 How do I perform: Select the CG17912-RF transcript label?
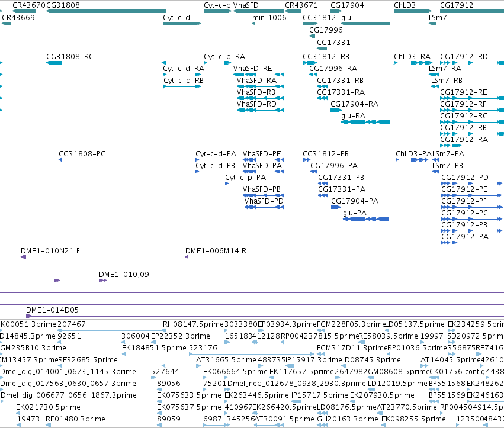[463, 104]
